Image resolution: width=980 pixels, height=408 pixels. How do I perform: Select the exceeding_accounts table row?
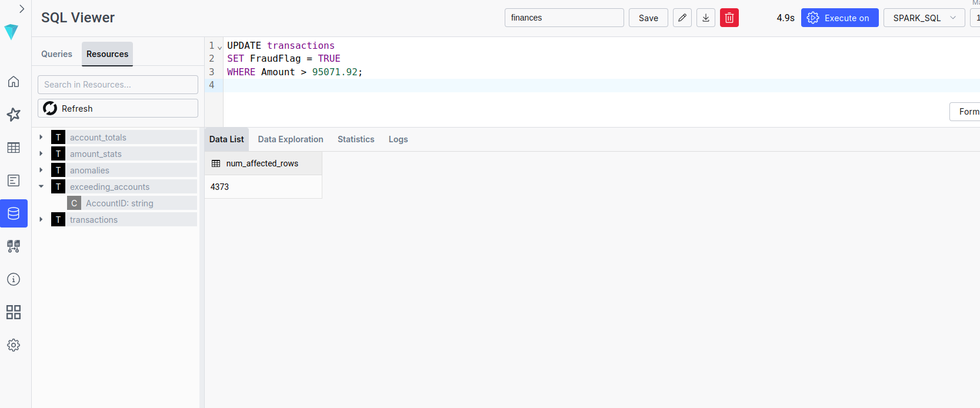tap(124, 186)
